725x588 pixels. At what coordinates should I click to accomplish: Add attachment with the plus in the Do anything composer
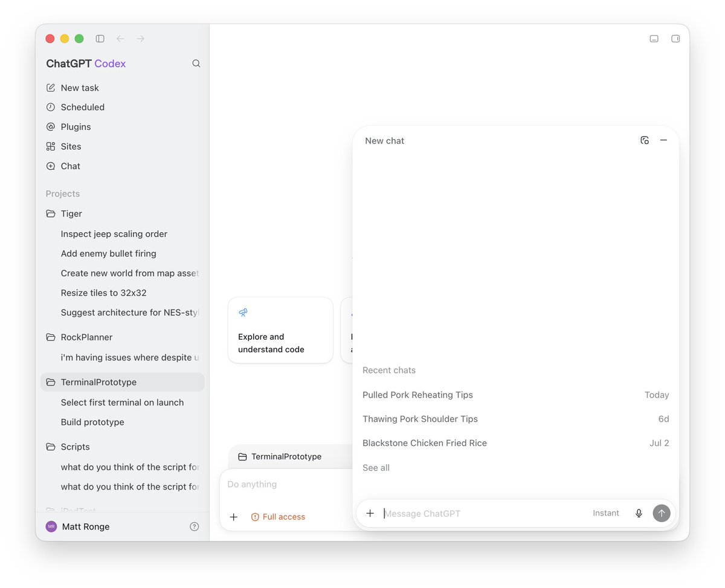234,517
